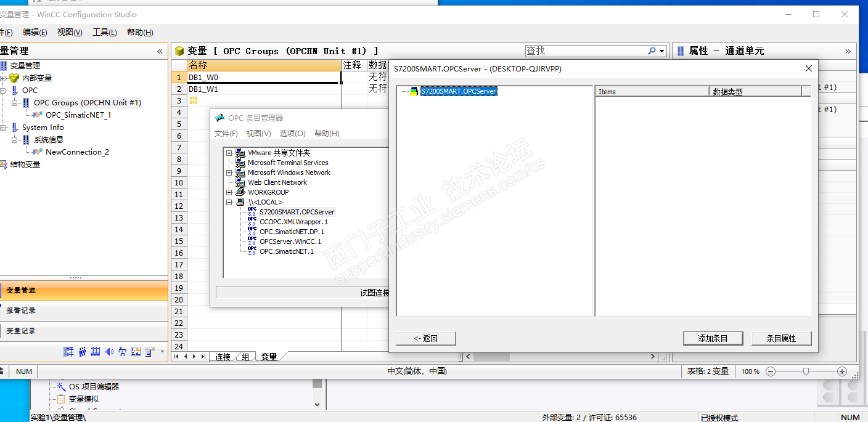Image resolution: width=868 pixels, height=422 pixels.
Task: Click the \\<LOCAL> computer icon
Action: tap(240, 202)
